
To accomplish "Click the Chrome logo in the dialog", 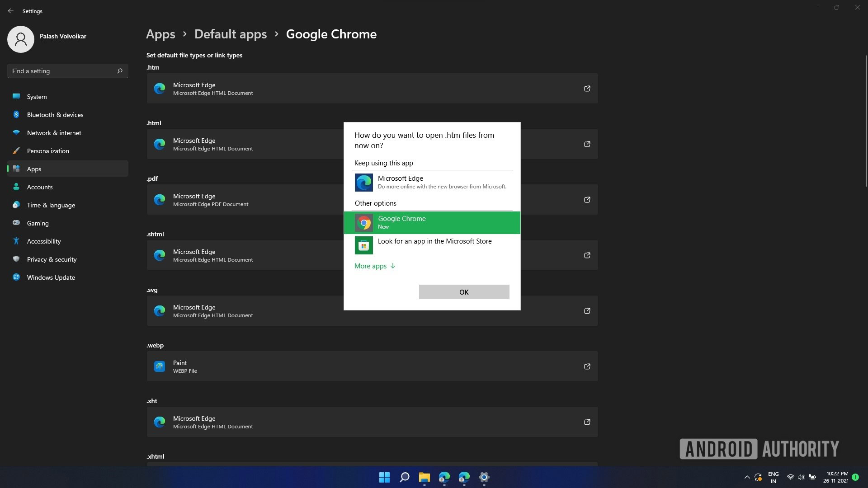I will click(x=364, y=223).
